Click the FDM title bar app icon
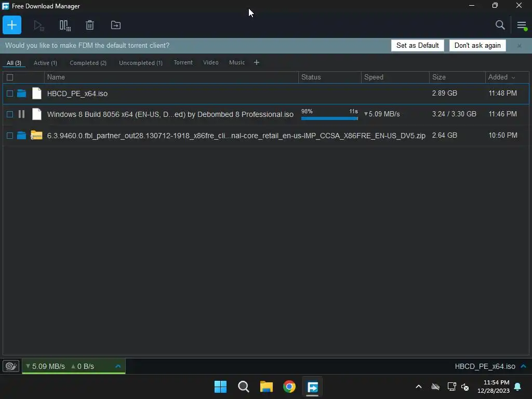The width and height of the screenshot is (532, 399). (x=5, y=6)
